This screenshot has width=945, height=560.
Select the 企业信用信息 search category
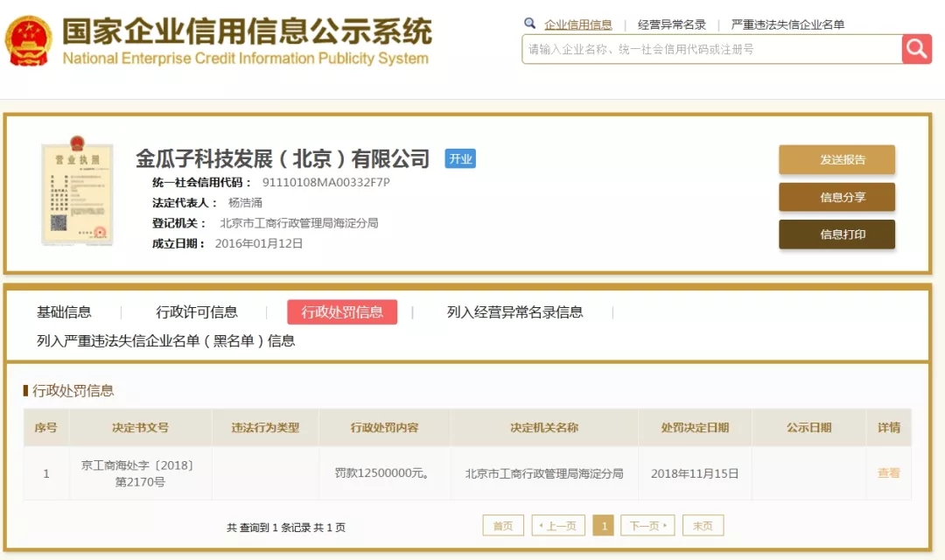click(x=578, y=24)
